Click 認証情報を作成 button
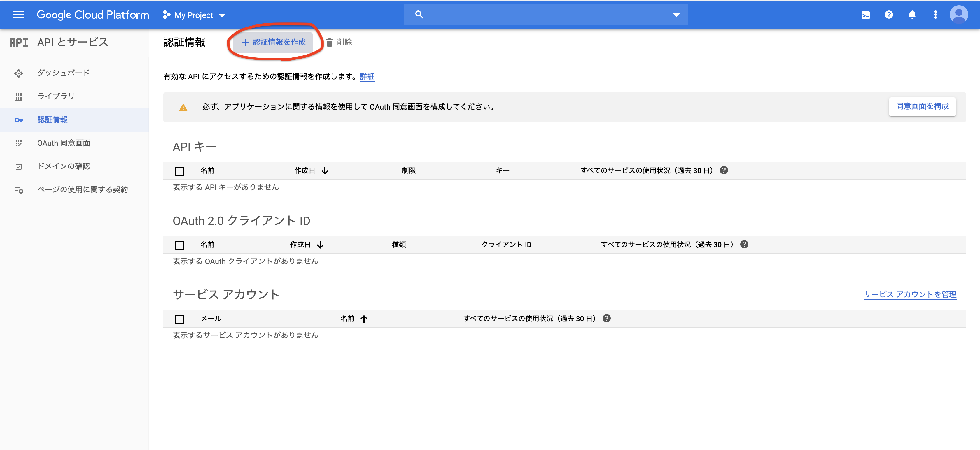980x450 pixels. [273, 42]
